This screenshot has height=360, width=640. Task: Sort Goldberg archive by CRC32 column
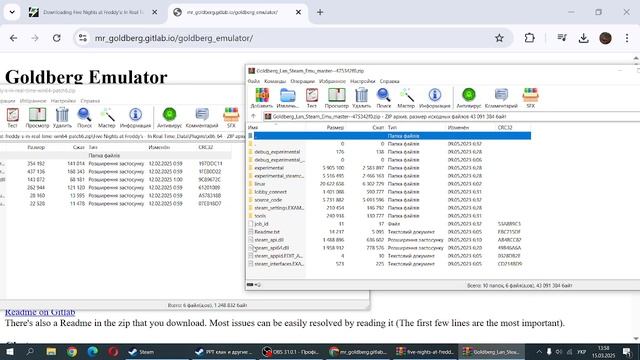tap(505, 128)
